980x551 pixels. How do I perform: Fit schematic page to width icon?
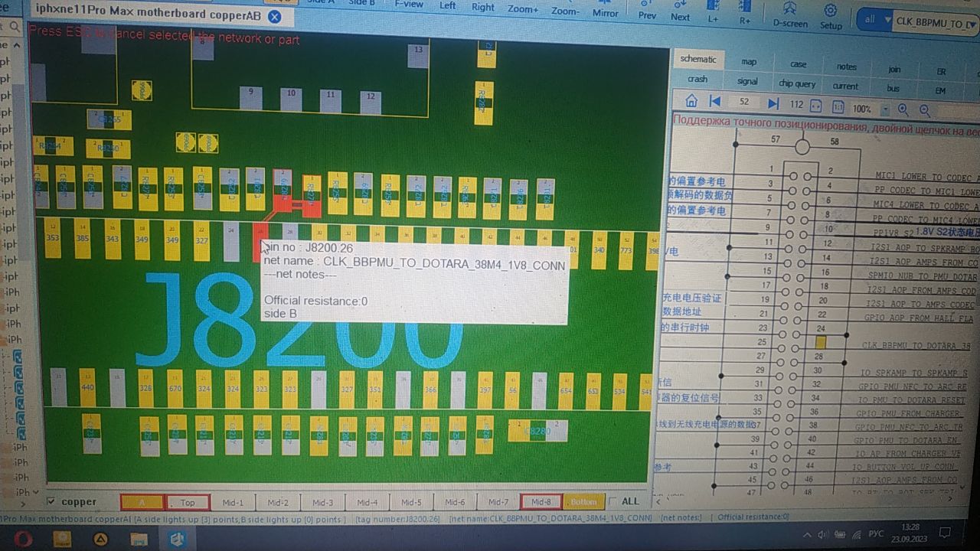tap(816, 106)
